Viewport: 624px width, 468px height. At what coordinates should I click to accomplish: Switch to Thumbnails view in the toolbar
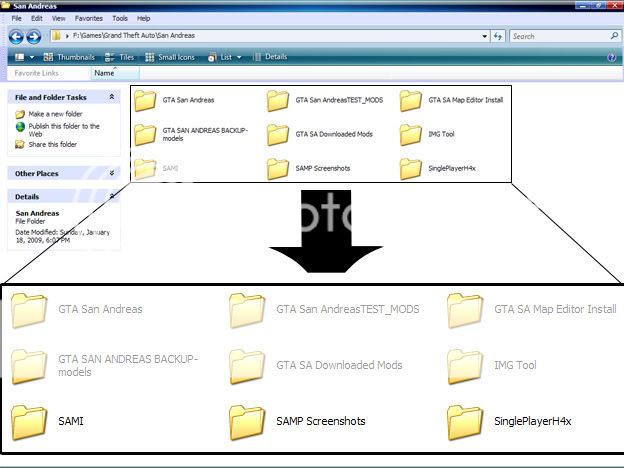click(69, 57)
